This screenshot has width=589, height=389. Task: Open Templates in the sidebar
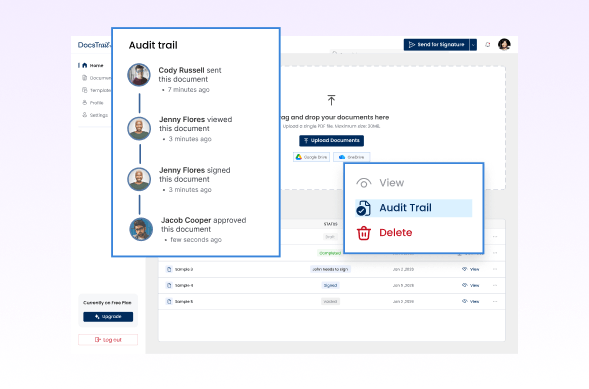tap(97, 90)
